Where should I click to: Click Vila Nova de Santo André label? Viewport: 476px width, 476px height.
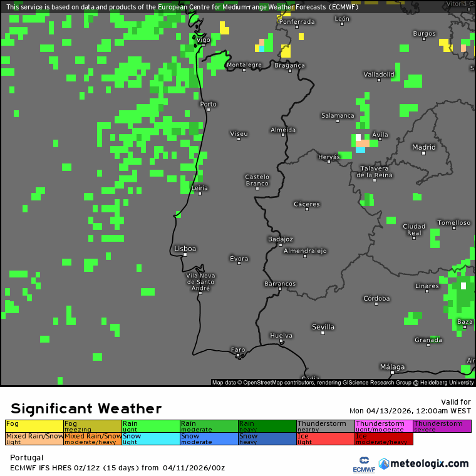coord(200,282)
